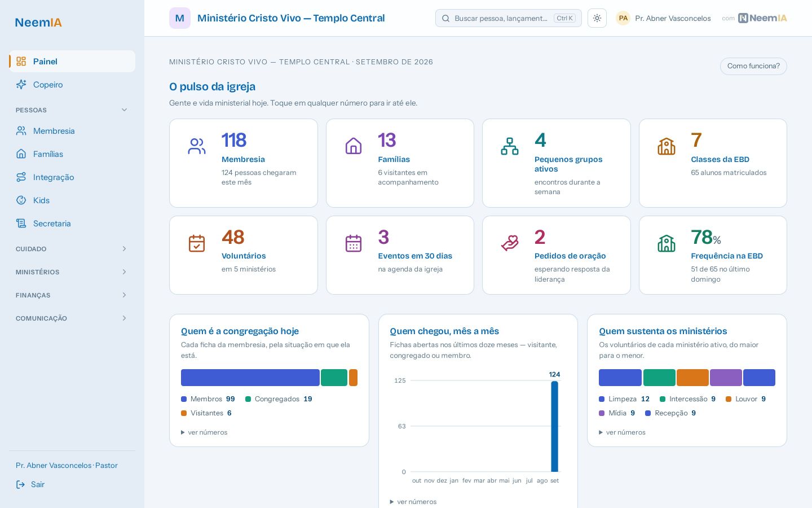Click the heart-hand icon on Pedidos de oração
This screenshot has width=812, height=508.
click(x=510, y=243)
